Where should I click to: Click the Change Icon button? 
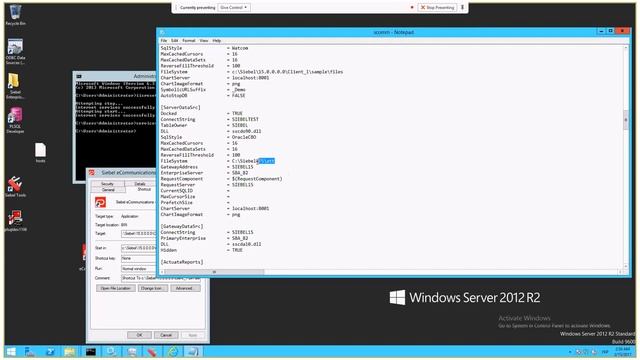click(152, 288)
